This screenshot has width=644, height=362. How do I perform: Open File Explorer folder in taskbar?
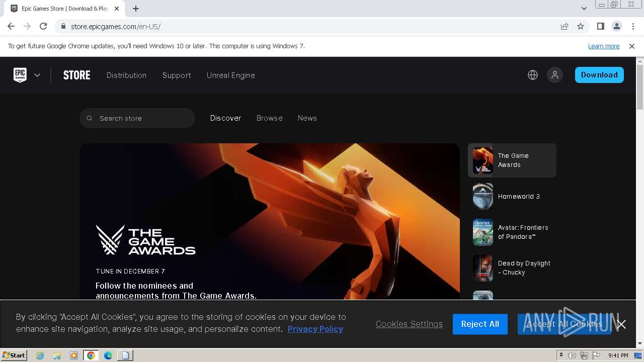coord(57,355)
